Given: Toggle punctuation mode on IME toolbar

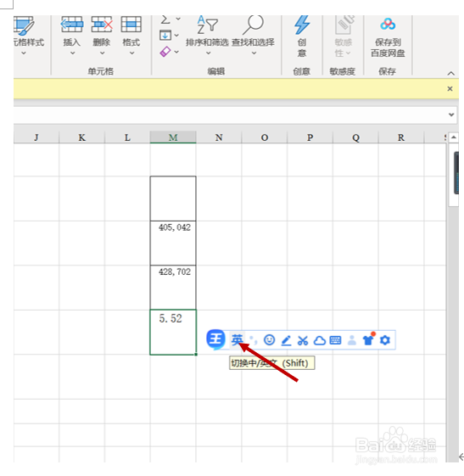Looking at the screenshot, I should point(253,340).
